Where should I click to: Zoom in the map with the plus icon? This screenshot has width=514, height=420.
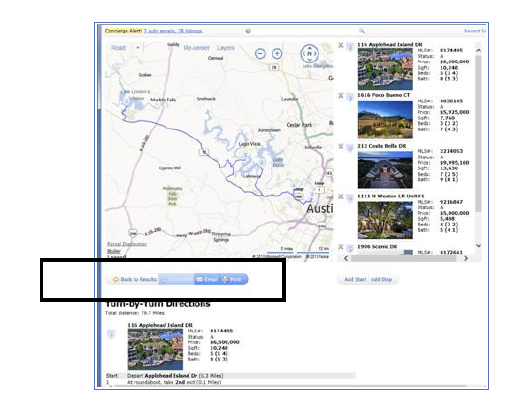click(277, 54)
